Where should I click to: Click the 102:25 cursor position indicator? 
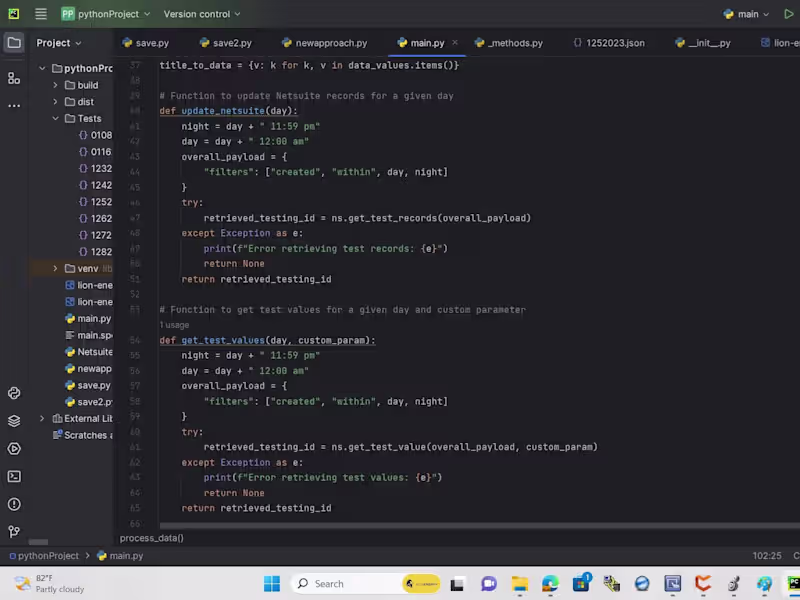point(766,556)
